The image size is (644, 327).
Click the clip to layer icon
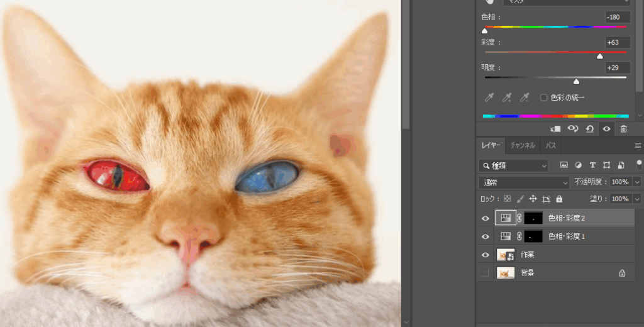coord(555,129)
